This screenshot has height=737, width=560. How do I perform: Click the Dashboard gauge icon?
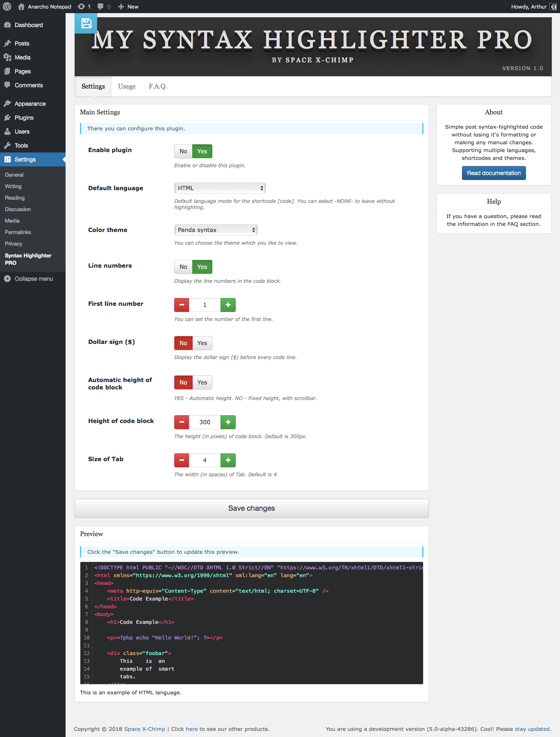click(x=7, y=25)
